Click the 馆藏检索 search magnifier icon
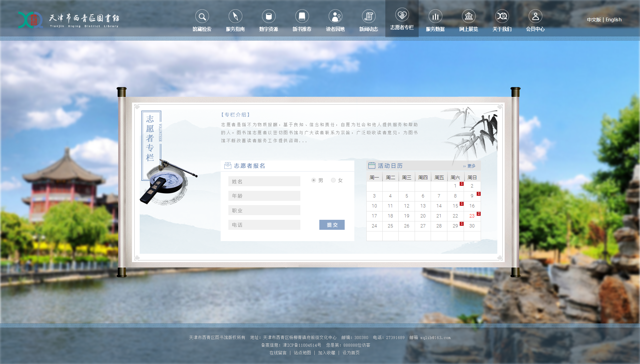The image size is (640, 364). 202,16
